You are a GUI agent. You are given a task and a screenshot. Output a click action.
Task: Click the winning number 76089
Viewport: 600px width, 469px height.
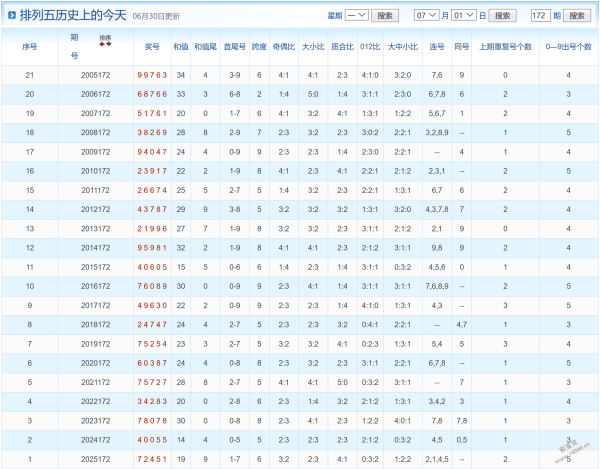(x=152, y=286)
